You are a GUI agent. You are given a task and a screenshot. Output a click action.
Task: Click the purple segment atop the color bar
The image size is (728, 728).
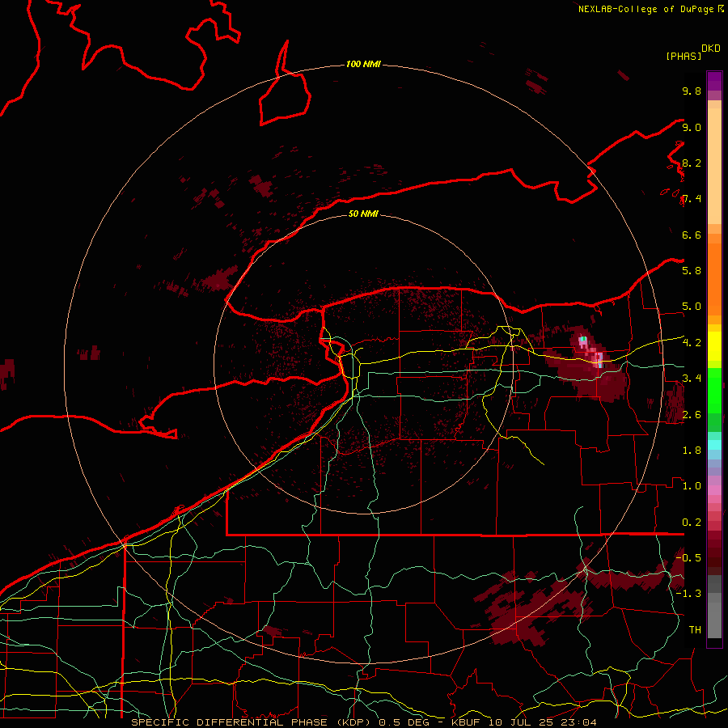(714, 81)
